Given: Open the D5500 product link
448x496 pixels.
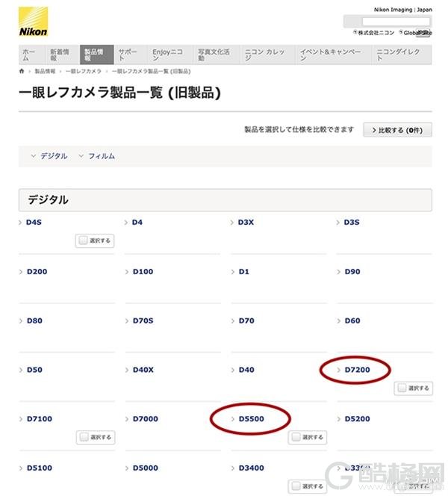Looking at the screenshot, I should tap(252, 419).
